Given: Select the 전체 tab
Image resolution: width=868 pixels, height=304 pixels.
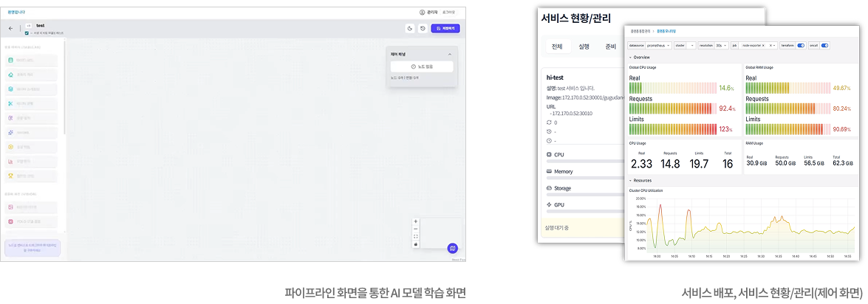Looking at the screenshot, I should pos(556,46).
